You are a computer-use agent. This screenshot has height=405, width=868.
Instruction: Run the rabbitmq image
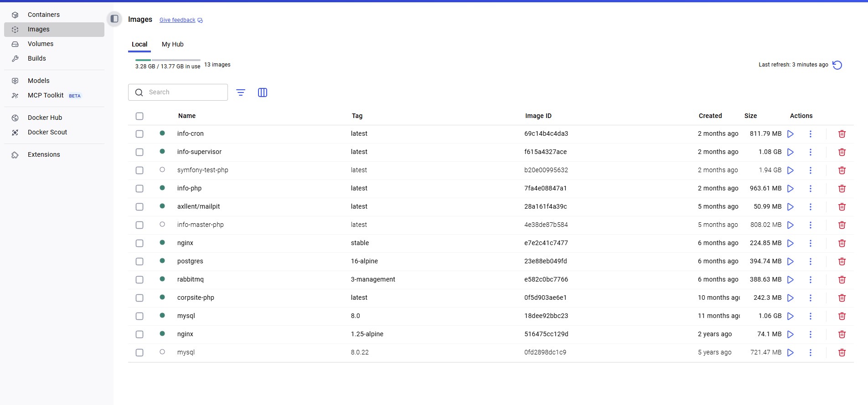790,280
